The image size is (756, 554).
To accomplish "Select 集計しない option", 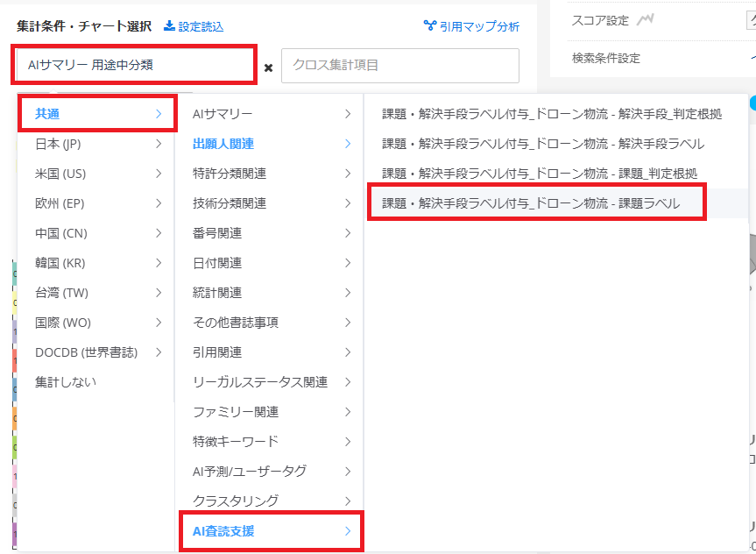I will 66,382.
